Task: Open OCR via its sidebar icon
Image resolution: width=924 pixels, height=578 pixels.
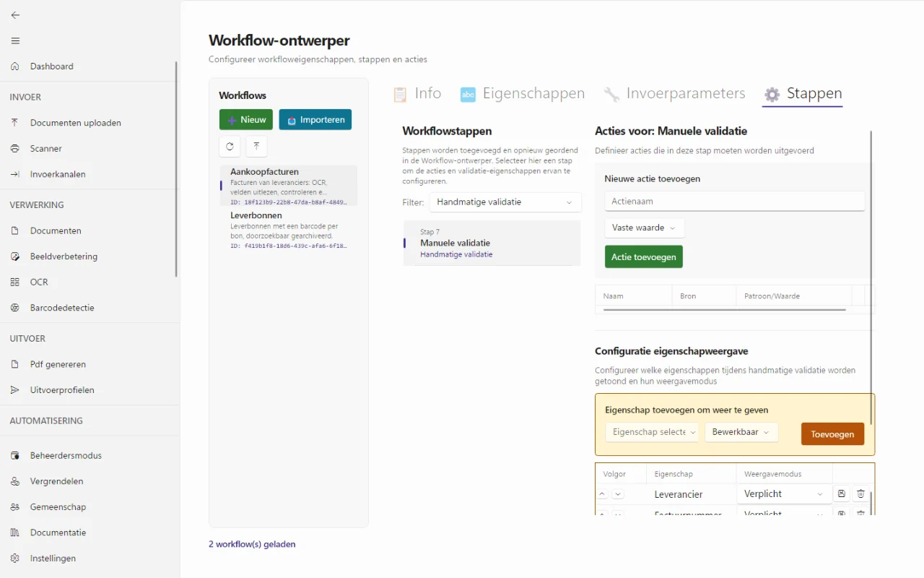Action: coord(15,282)
